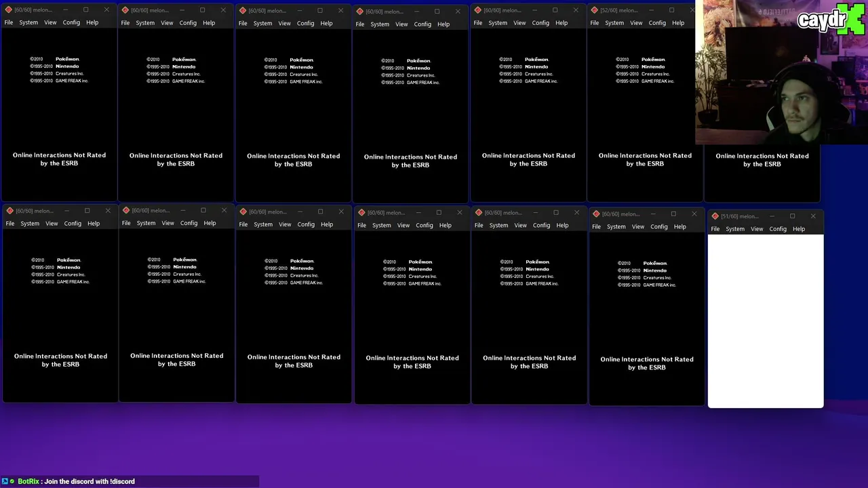Minimize the second top-row melonDS window
The width and height of the screenshot is (868, 488).
coord(182,10)
